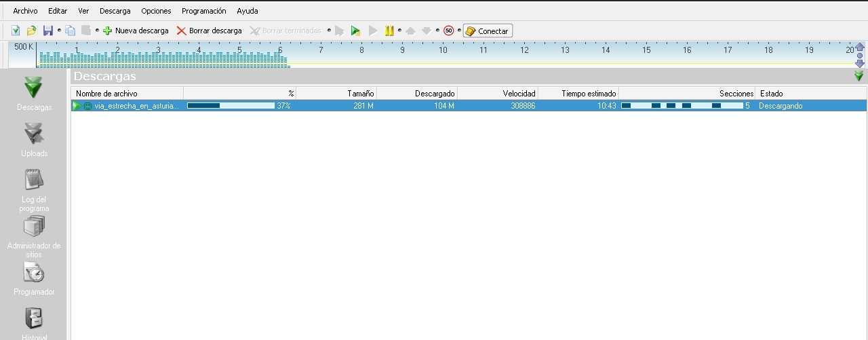The height and width of the screenshot is (340, 868).
Task: Click the blue floppy disk save icon
Action: [x=48, y=31]
